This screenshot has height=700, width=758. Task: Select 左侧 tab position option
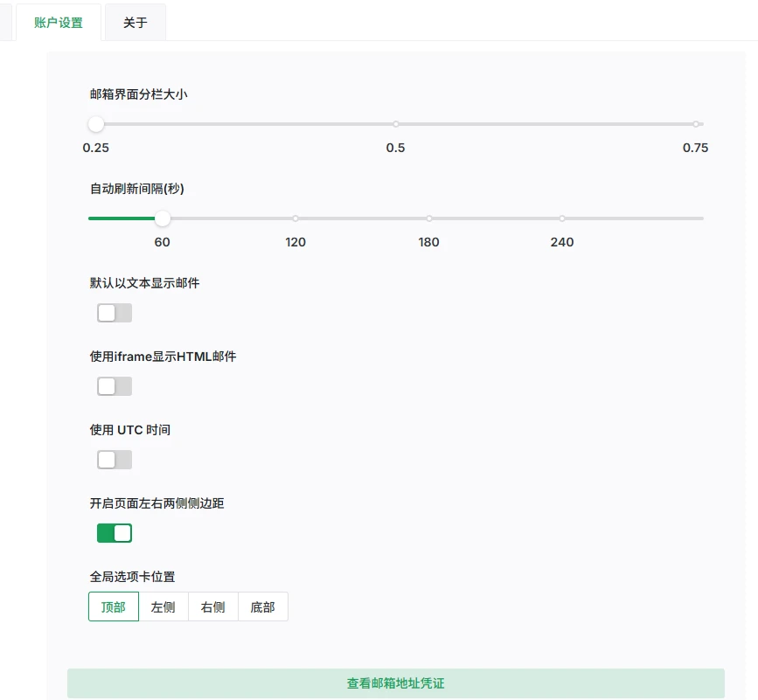pyautogui.click(x=163, y=607)
